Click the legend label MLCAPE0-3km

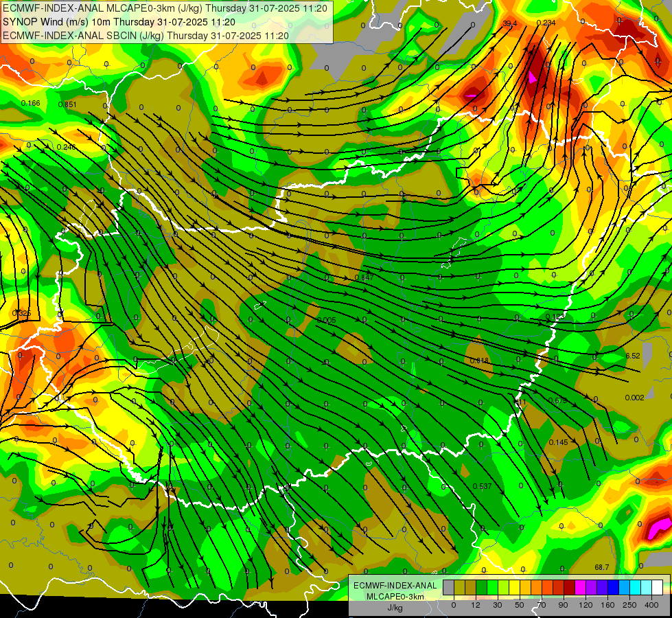395,597
